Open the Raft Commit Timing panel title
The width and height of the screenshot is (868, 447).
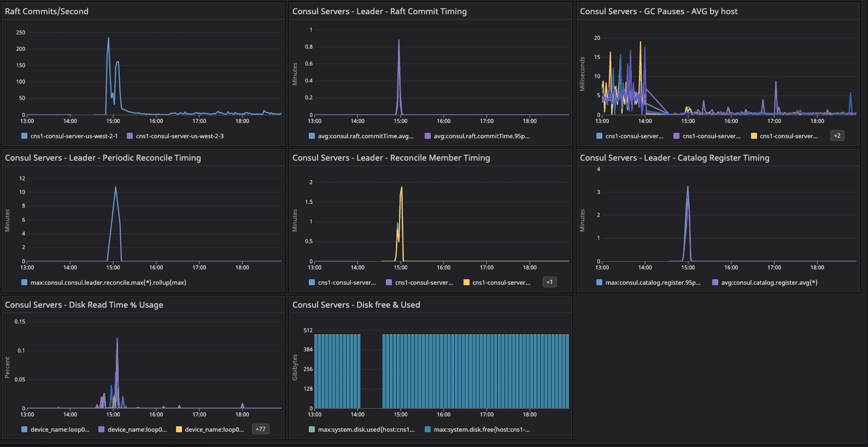pyautogui.click(x=379, y=11)
